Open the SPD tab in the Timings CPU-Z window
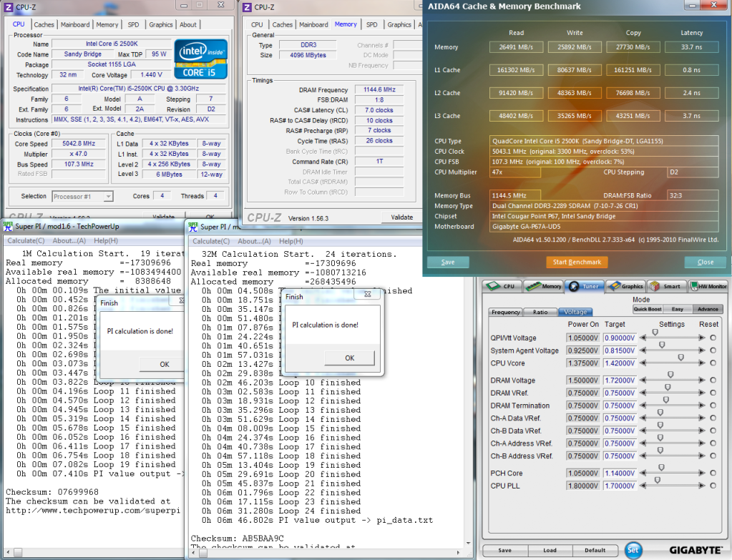The width and height of the screenshot is (732, 560). pos(372,25)
